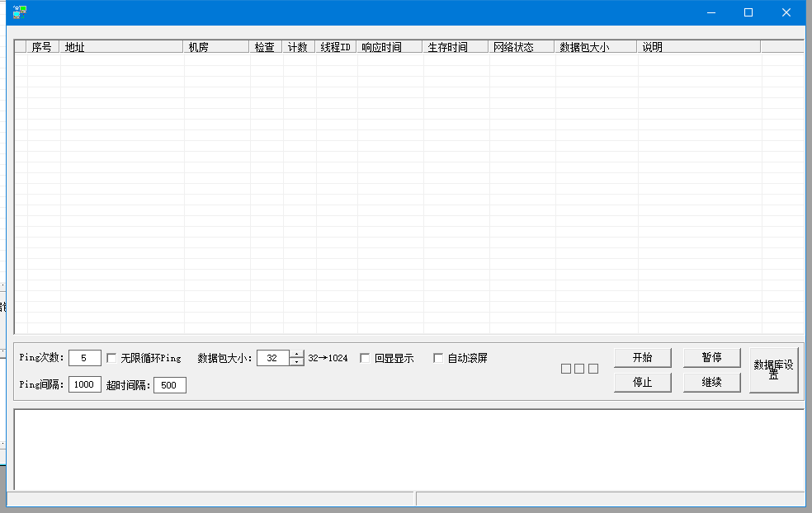Click the 说明 column header
The image size is (812, 513).
click(x=699, y=46)
